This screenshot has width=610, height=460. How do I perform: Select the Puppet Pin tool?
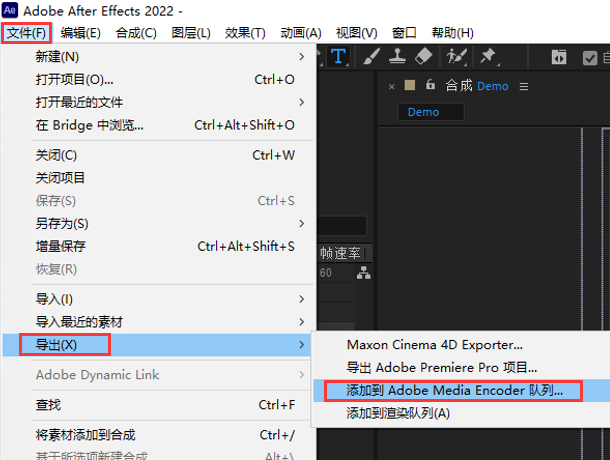tap(489, 57)
